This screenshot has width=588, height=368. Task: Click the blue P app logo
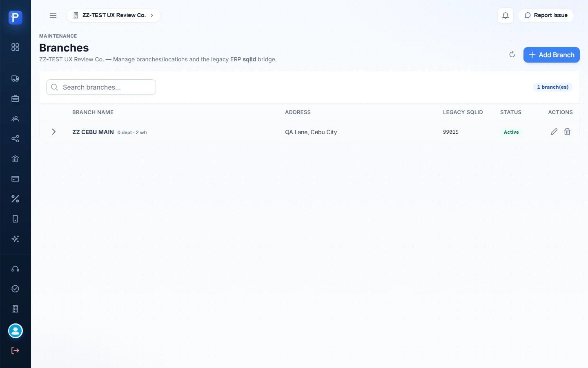click(16, 18)
